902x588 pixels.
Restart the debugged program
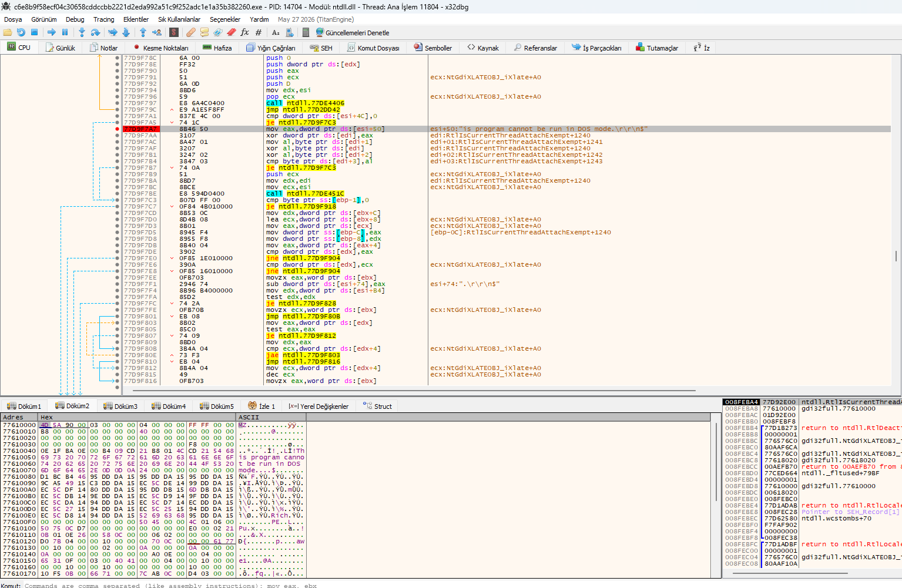21,32
